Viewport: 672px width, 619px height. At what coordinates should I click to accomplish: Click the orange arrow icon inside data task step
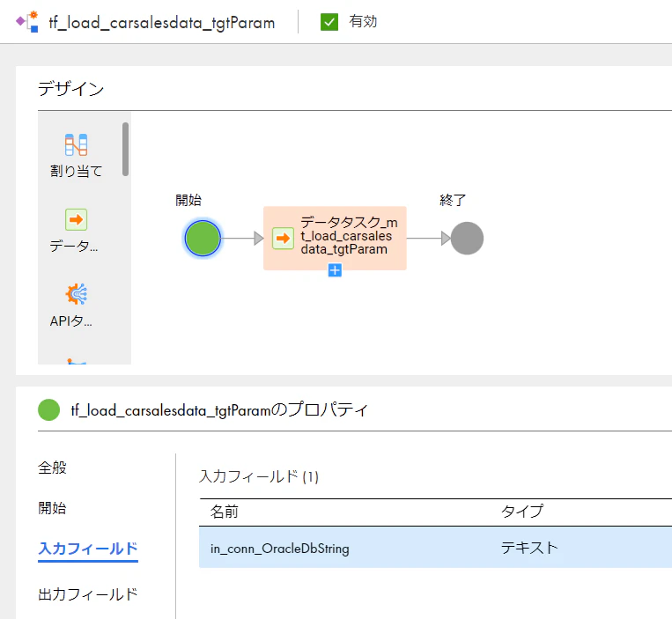click(x=283, y=238)
